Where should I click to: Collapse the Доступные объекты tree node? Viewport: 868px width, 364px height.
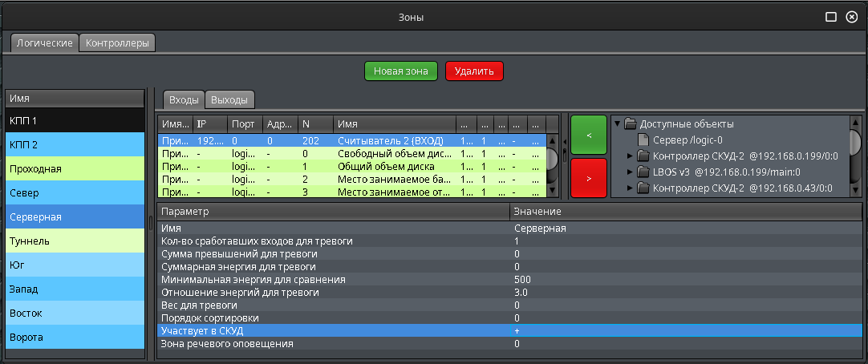[617, 124]
